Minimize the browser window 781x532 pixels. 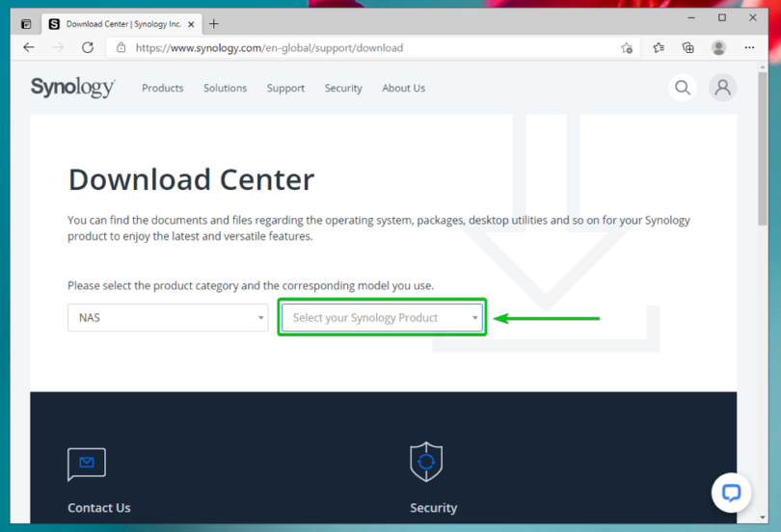691,18
